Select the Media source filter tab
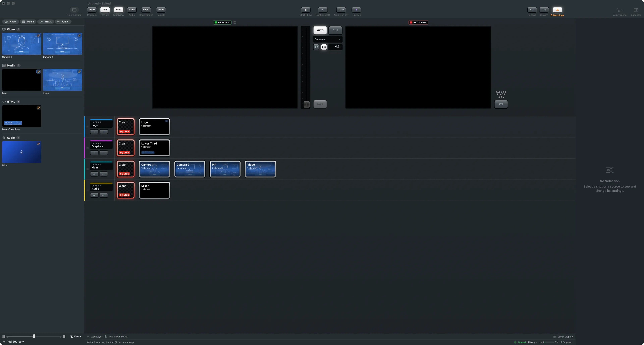Image resolution: width=644 pixels, height=345 pixels. pos(28,22)
